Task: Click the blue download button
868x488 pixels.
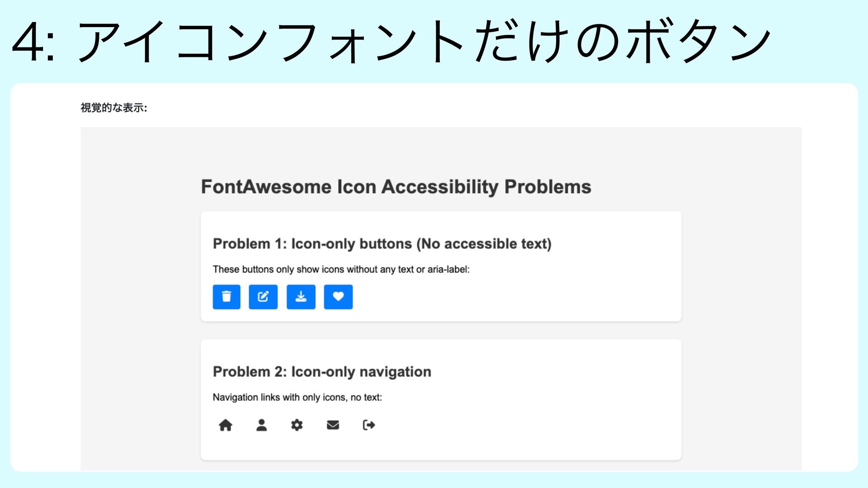Action: pos(301,297)
